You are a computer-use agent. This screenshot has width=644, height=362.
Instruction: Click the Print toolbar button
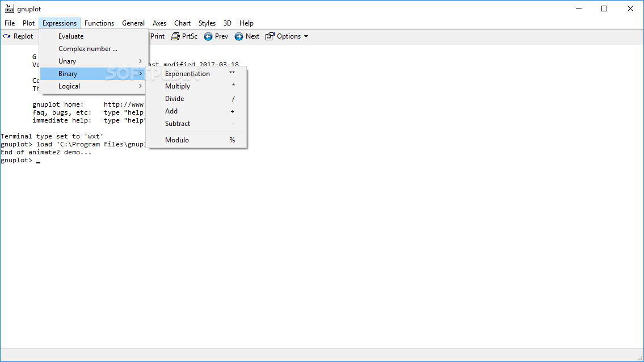pyautogui.click(x=157, y=36)
